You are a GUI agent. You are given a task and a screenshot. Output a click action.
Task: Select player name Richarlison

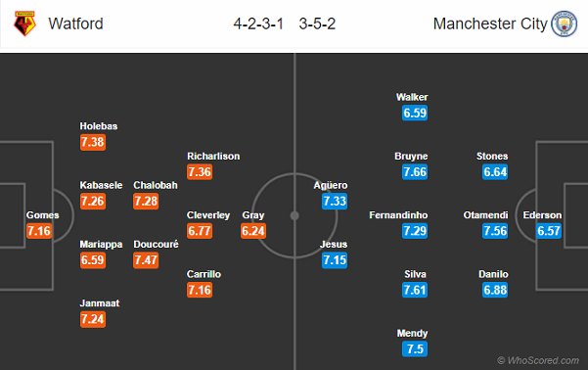tap(213, 156)
